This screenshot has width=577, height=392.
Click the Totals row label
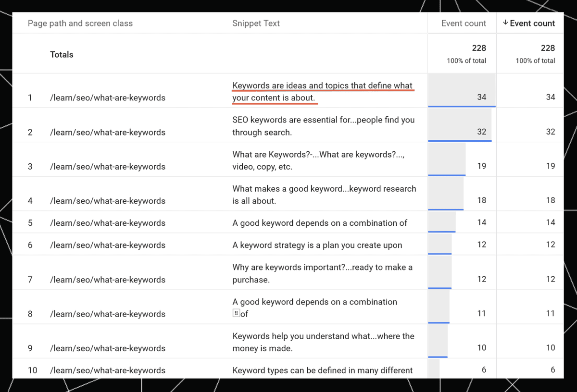(x=62, y=55)
